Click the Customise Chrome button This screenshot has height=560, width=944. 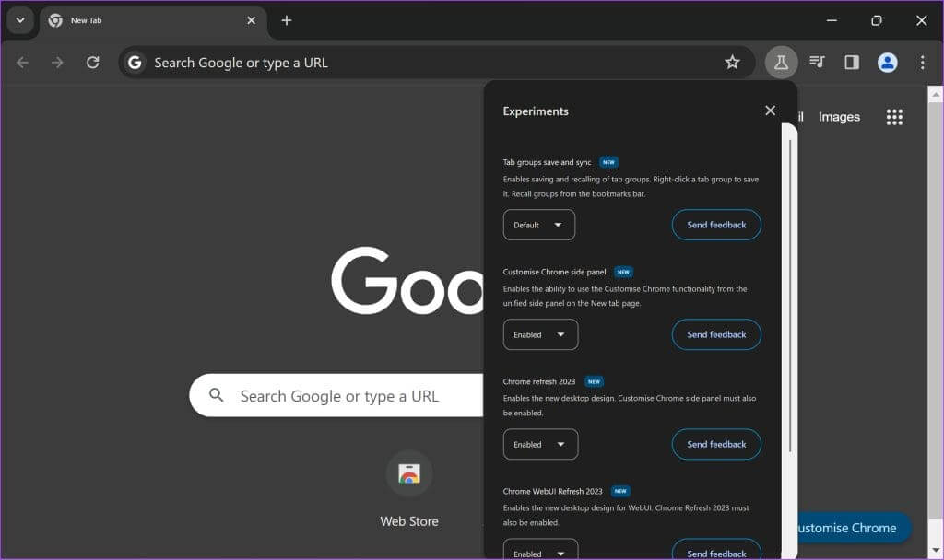(x=853, y=528)
